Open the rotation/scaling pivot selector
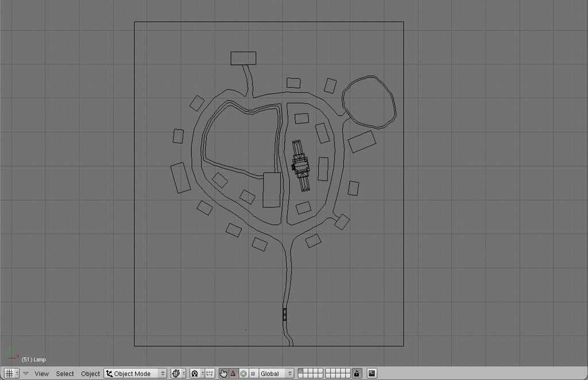 (197, 373)
